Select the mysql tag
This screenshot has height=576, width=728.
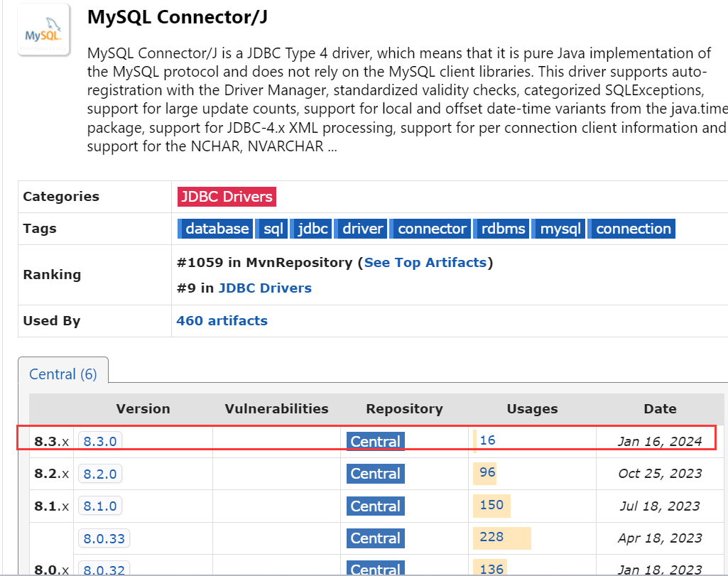tap(558, 229)
